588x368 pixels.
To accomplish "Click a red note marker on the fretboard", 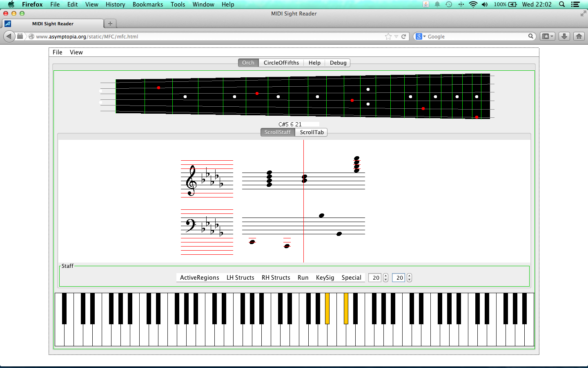I will click(158, 88).
